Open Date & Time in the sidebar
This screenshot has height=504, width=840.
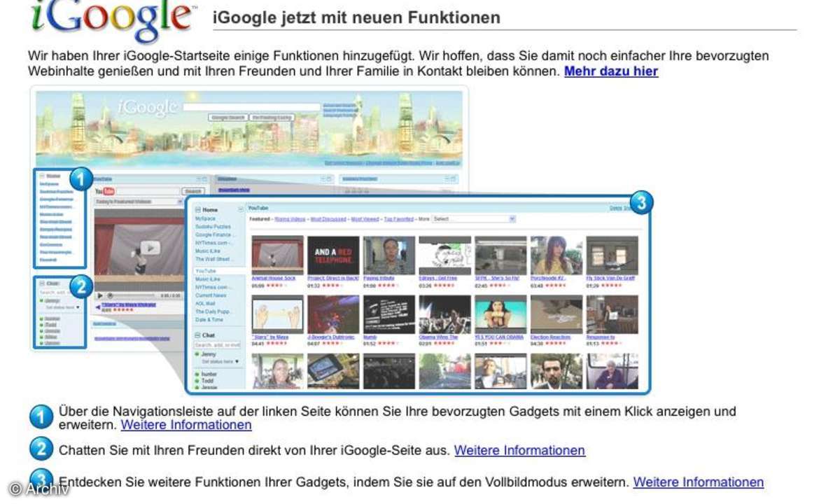point(209,319)
